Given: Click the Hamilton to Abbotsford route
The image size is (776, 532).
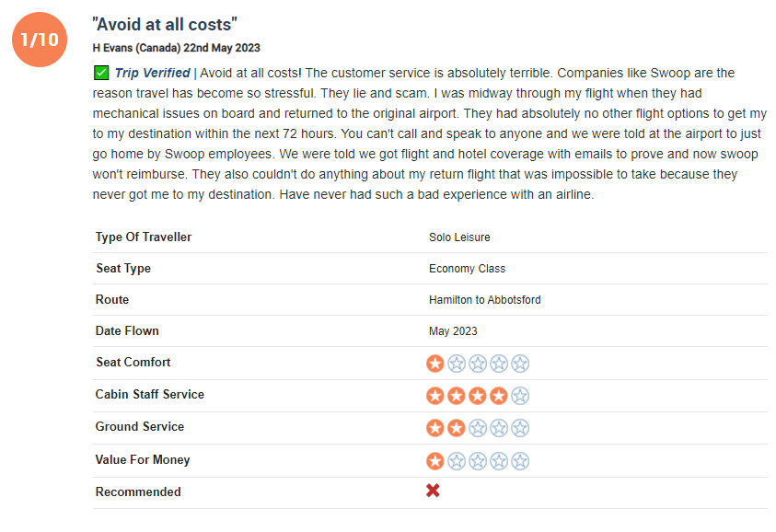Looking at the screenshot, I should 485,300.
